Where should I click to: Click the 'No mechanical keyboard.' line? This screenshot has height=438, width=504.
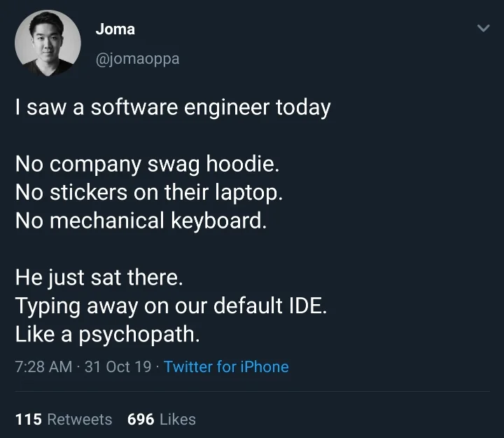coord(141,221)
